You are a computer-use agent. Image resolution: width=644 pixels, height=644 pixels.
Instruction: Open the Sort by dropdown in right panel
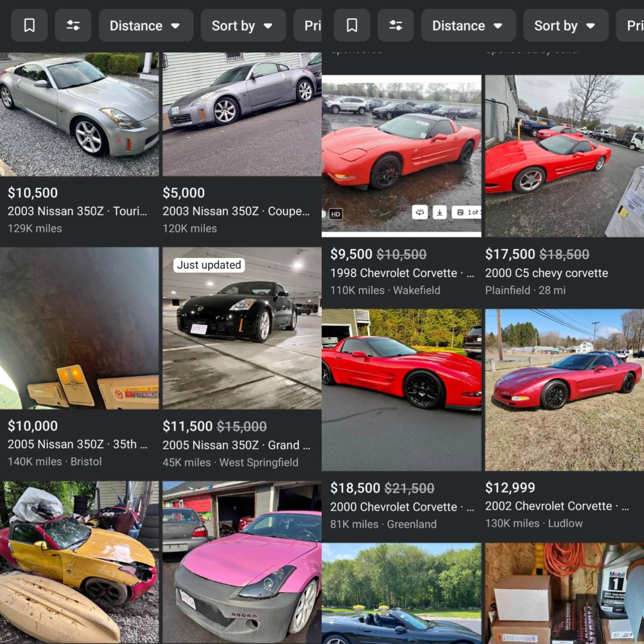[x=566, y=25]
